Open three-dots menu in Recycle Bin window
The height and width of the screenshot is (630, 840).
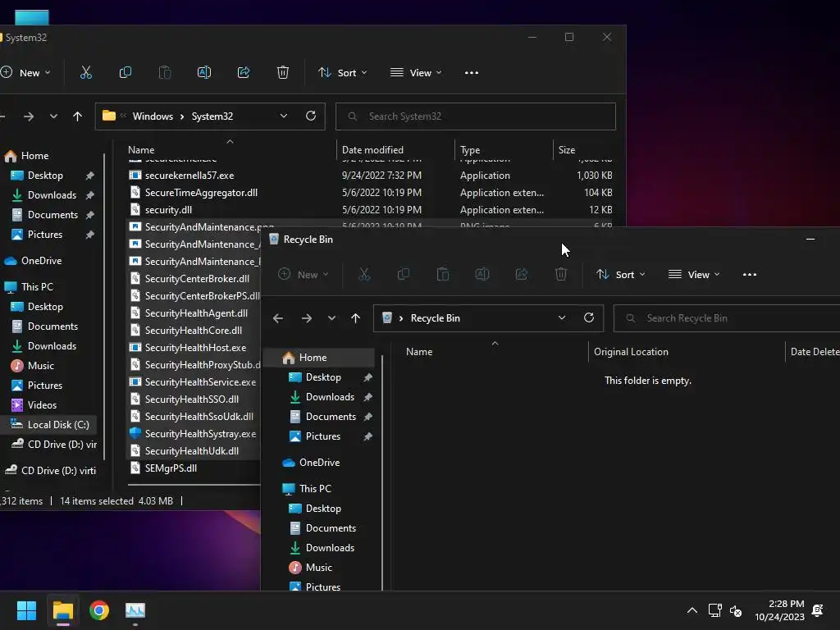tap(750, 275)
